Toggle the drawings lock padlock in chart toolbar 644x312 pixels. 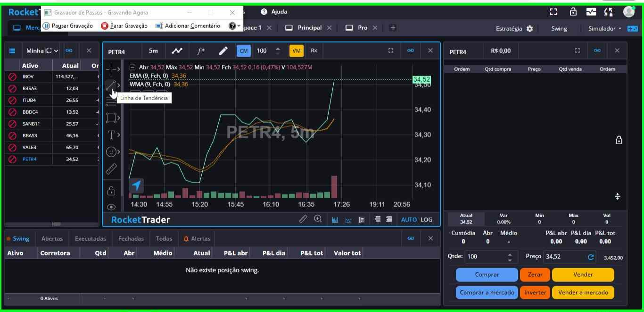111,191
